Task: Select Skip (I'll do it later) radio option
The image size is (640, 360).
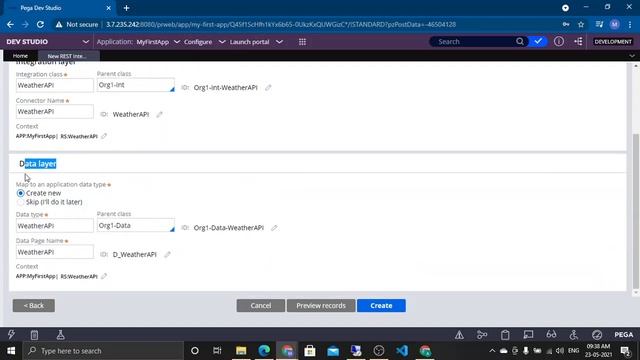Action: coord(20,202)
